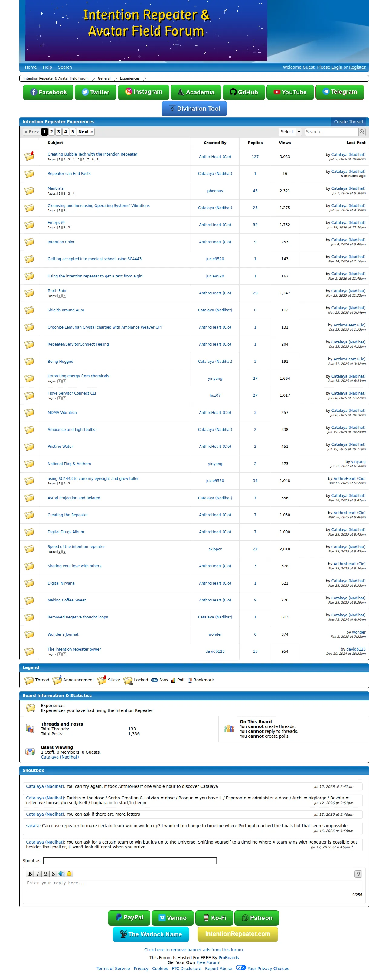Click the Shout as name field
The image size is (369, 980).
(130, 860)
